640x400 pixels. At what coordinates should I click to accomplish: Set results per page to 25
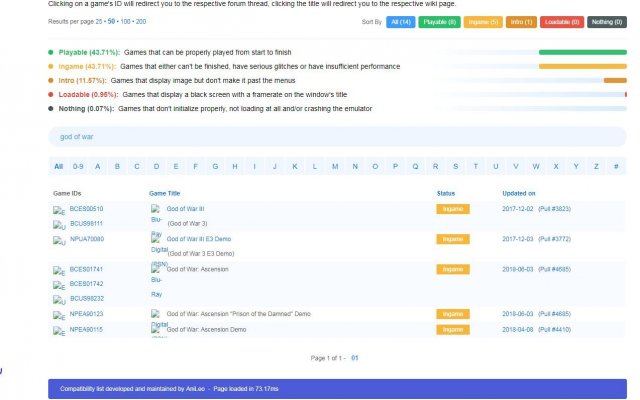tap(99, 22)
